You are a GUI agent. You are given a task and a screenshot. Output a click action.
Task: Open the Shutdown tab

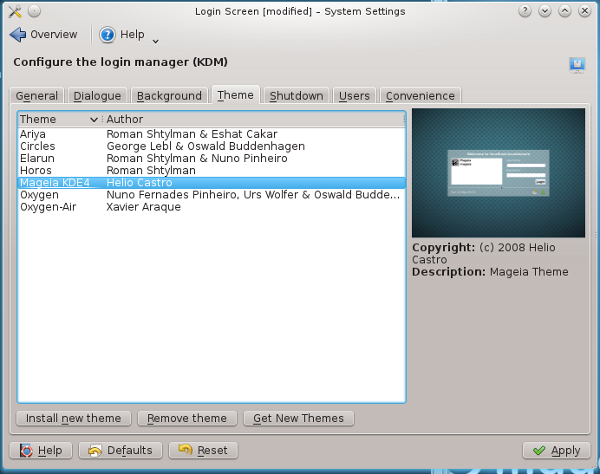pos(296,96)
